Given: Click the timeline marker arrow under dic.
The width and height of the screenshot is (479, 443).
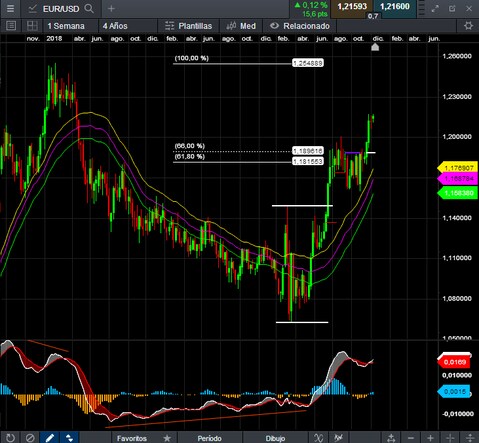Looking at the screenshot, I should [x=375, y=47].
